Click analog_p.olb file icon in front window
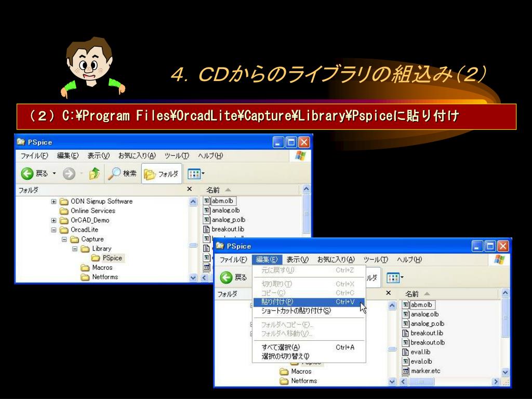The image size is (532, 399). tap(405, 324)
